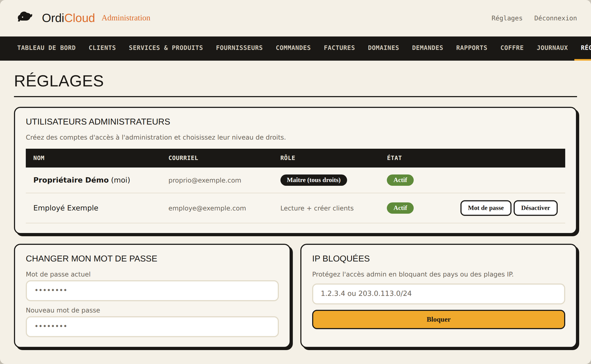Click Désactiver for Employé Exemple

536,208
